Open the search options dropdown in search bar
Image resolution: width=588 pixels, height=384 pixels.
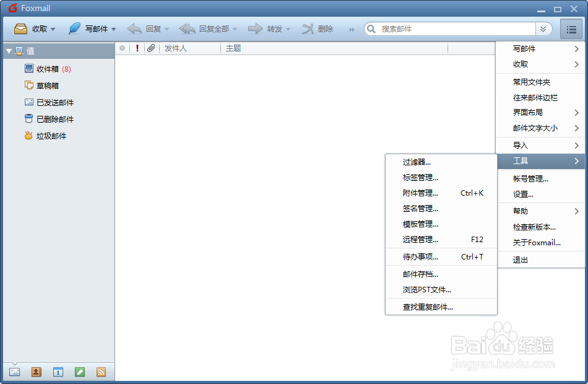pos(544,28)
